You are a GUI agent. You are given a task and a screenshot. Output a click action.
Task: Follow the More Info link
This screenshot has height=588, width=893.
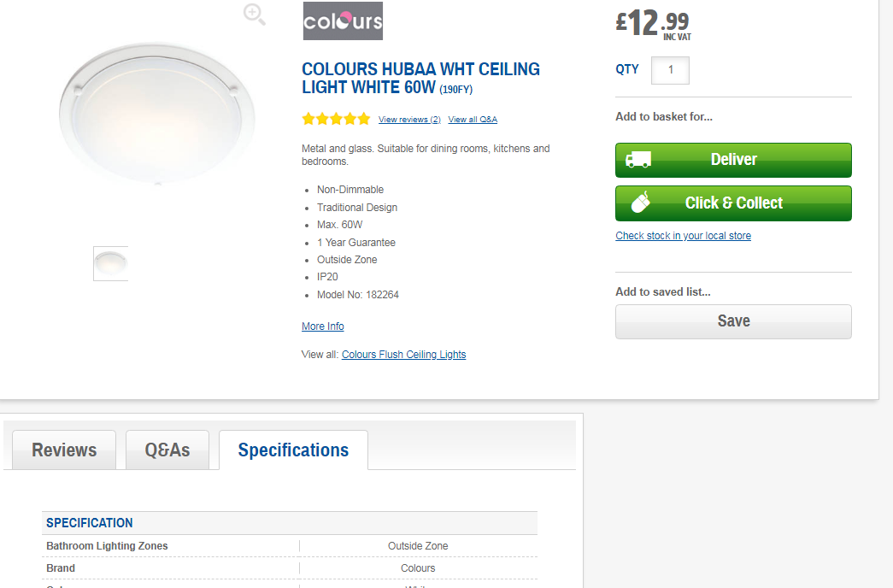[323, 326]
